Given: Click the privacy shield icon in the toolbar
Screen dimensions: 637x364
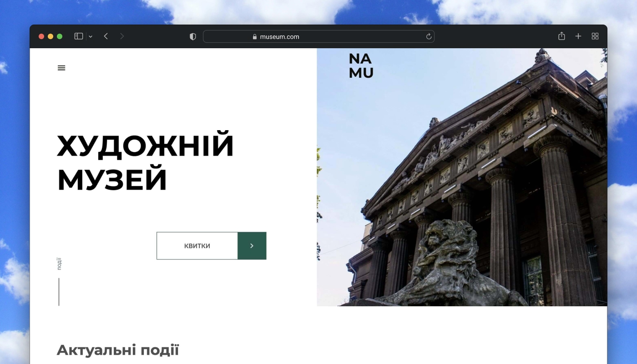Looking at the screenshot, I should [193, 36].
